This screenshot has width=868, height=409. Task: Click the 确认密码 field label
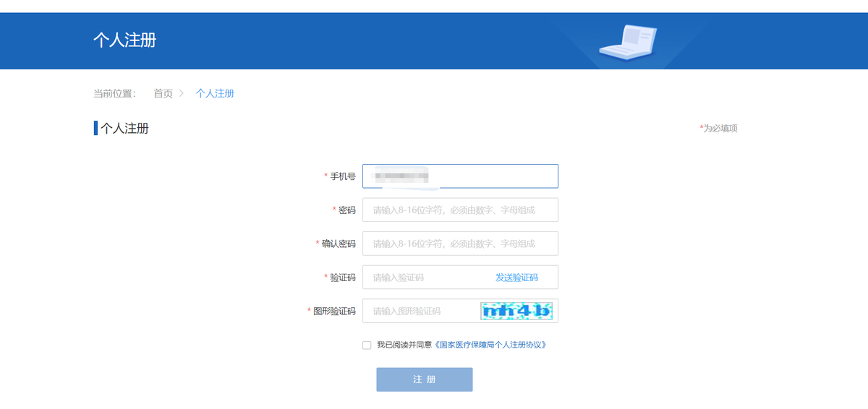click(339, 244)
